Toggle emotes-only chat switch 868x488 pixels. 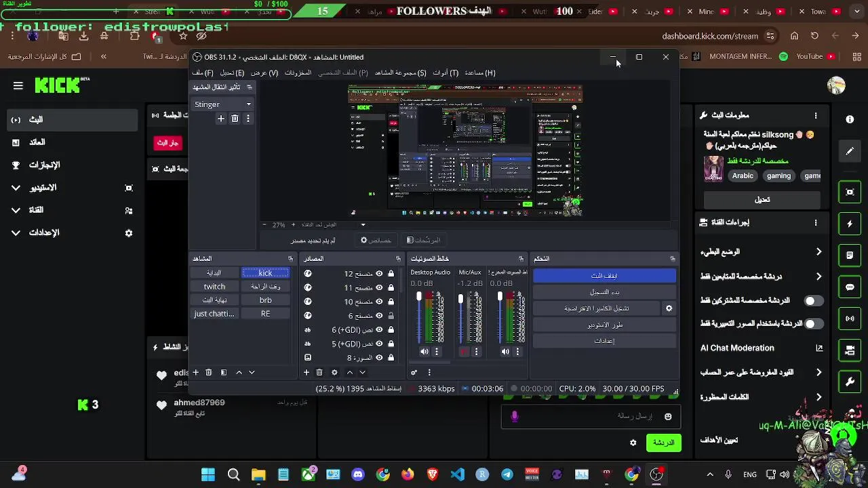(x=813, y=324)
